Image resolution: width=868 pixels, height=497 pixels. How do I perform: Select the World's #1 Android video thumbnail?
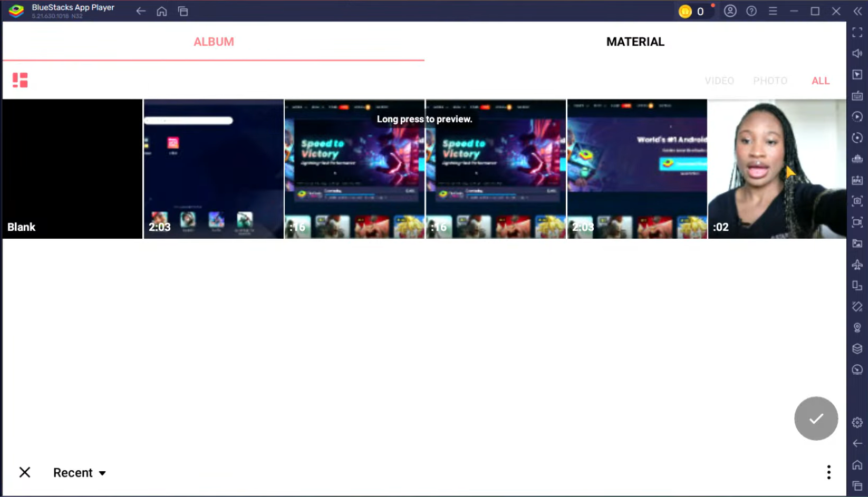pyautogui.click(x=637, y=169)
